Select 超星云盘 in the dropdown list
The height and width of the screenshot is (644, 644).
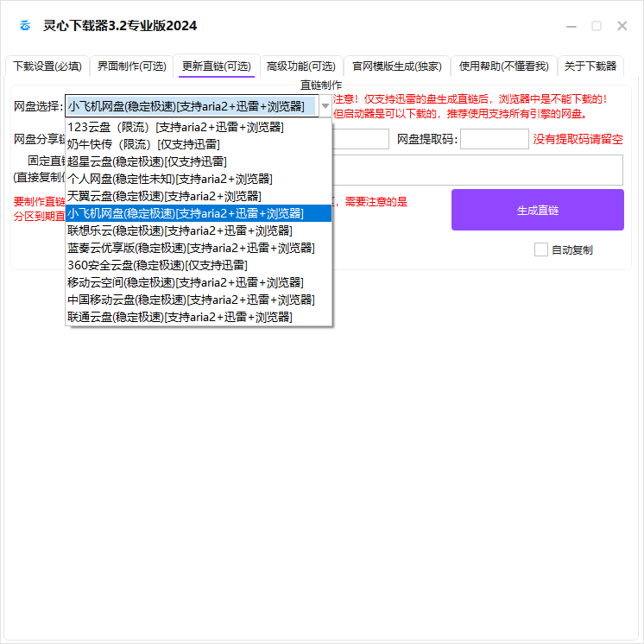[147, 161]
